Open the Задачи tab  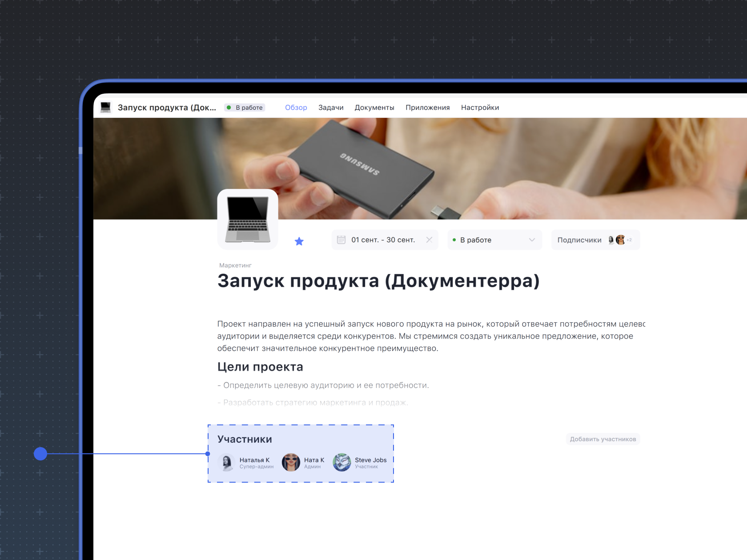pyautogui.click(x=331, y=108)
